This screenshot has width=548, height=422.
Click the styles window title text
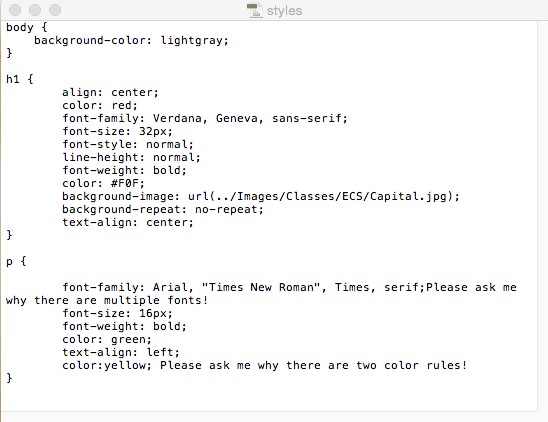click(x=284, y=11)
